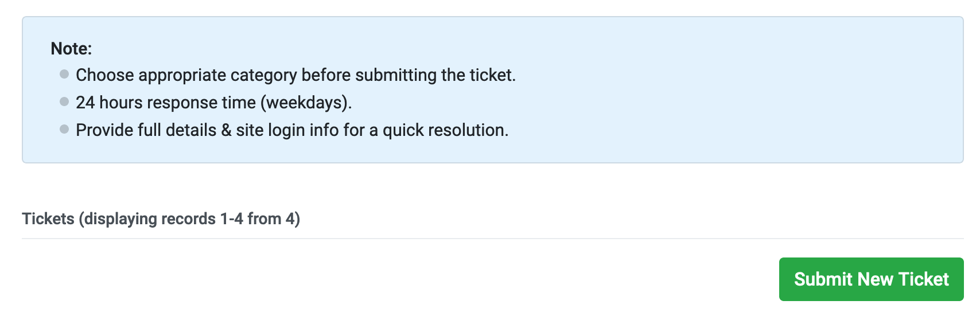
Task: Click the "quick resolution." text
Action: click(445, 130)
